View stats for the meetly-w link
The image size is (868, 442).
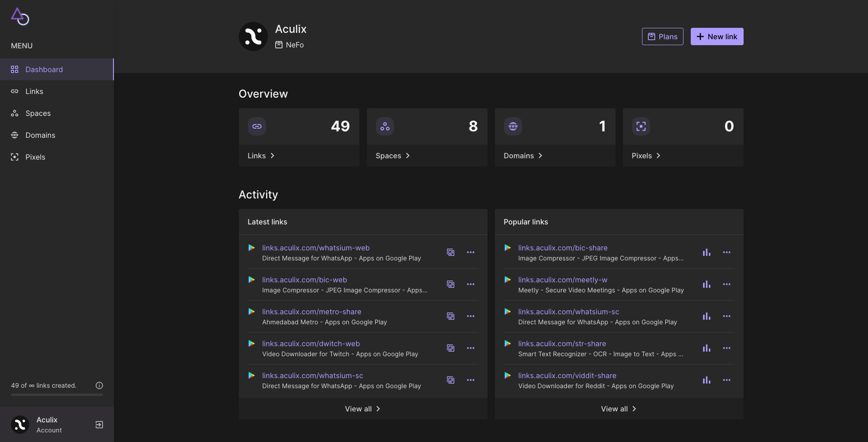coord(707,284)
